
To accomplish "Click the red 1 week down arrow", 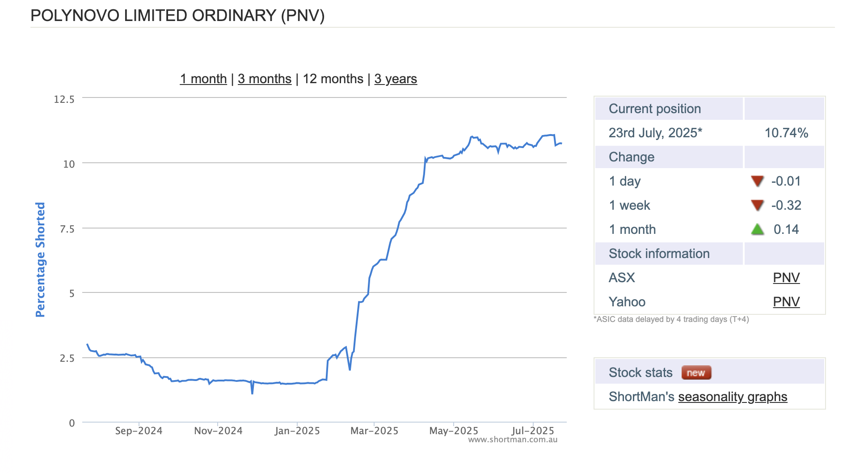I will click(757, 205).
